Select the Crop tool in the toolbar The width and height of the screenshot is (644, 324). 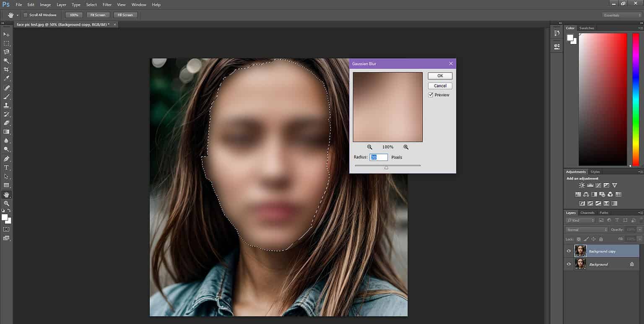[6, 69]
